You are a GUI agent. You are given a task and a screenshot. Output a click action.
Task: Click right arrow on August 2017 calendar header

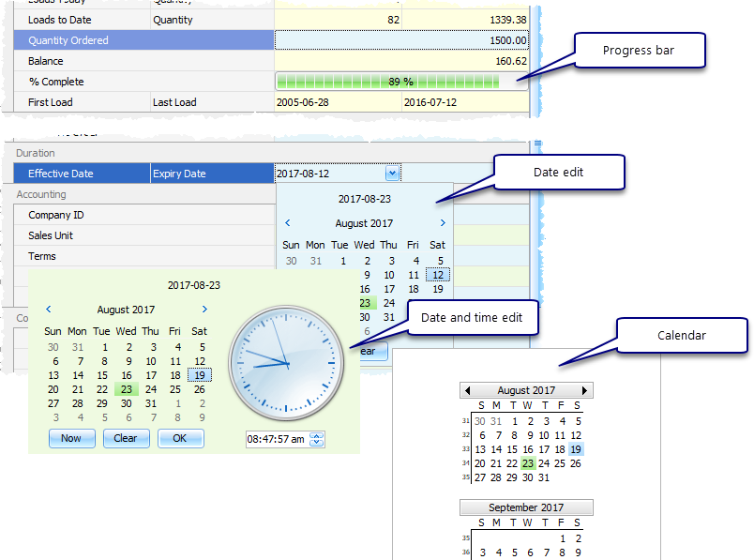click(585, 390)
